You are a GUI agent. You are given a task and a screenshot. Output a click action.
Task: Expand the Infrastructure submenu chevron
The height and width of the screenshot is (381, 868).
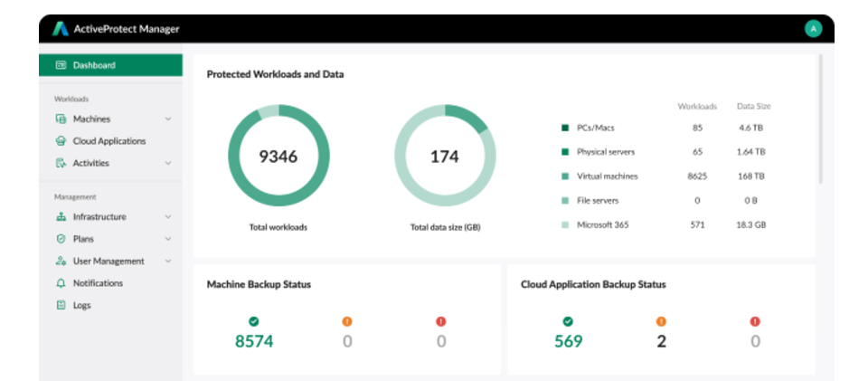168,217
